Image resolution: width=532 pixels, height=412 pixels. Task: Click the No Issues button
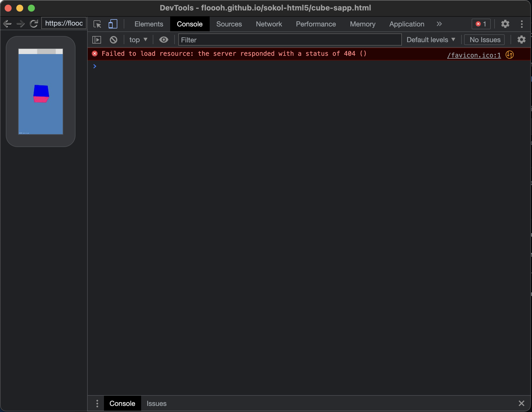[484, 40]
